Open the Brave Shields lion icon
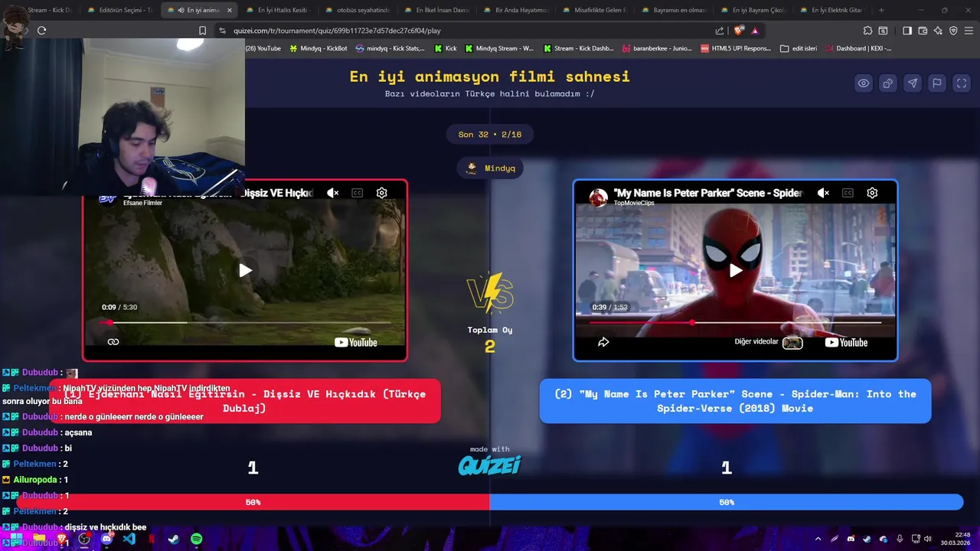 738,31
